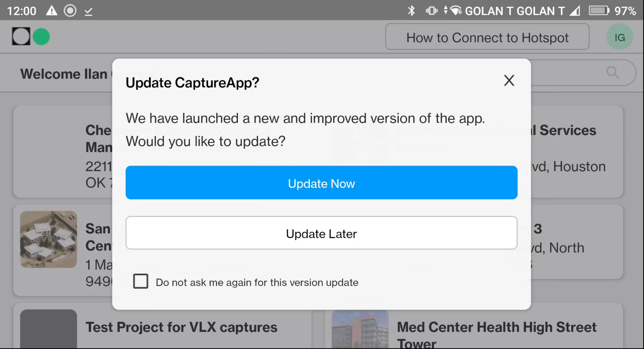Tap the Bluetooth status icon
Viewport: 644px width, 349px height.
coord(411,11)
